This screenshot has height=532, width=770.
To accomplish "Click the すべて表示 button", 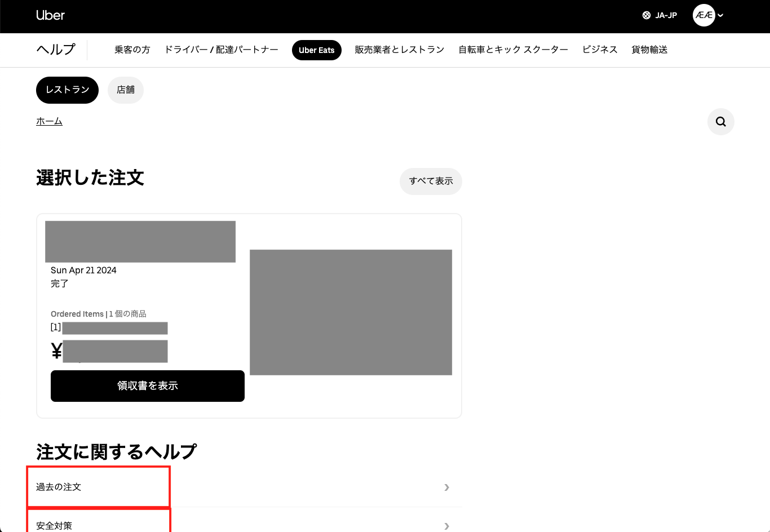I will 431,181.
